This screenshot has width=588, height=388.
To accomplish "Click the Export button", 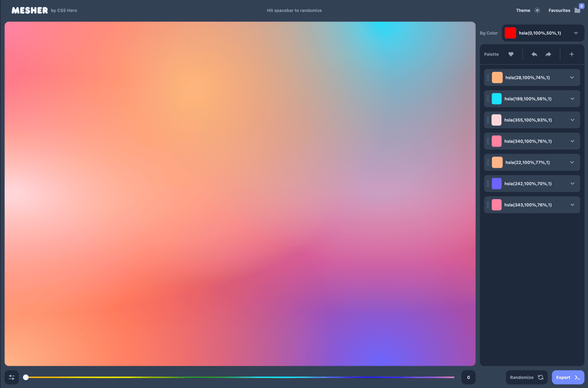I will click(568, 377).
